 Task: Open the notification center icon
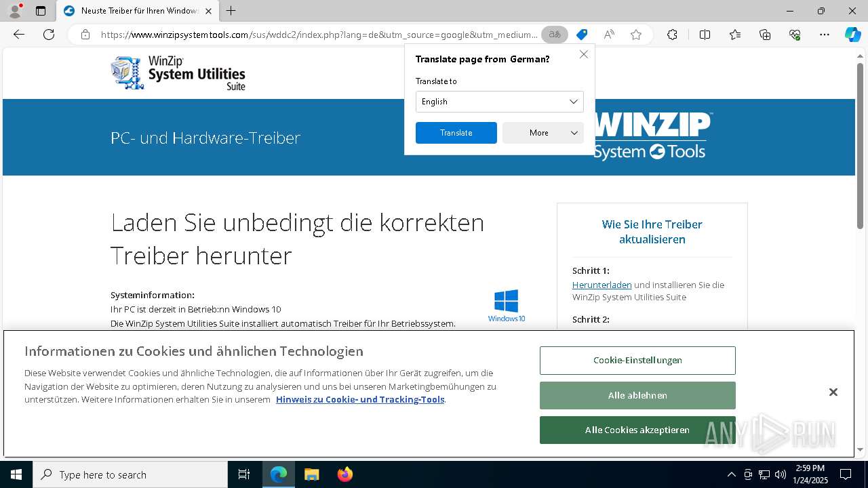click(x=846, y=474)
